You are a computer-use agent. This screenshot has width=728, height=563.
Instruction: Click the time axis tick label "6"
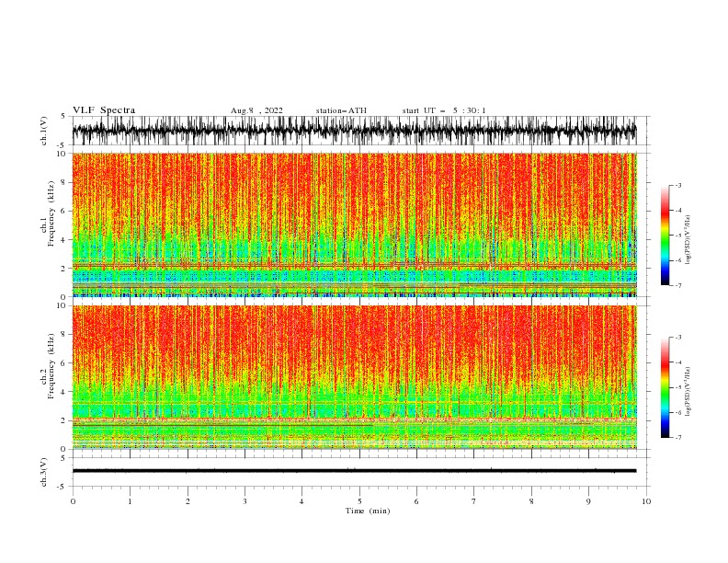416,501
